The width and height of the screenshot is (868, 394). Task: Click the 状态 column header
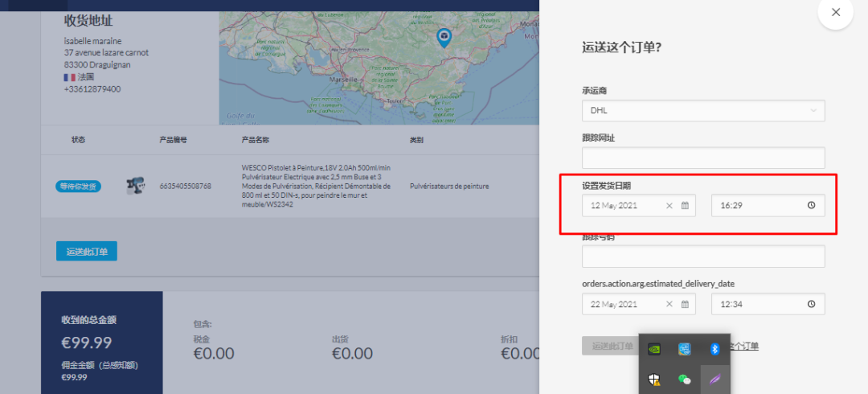pyautogui.click(x=78, y=140)
